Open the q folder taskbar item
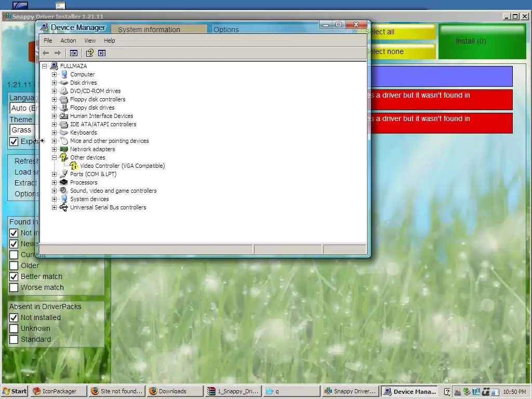532x399 pixels. tap(292, 391)
